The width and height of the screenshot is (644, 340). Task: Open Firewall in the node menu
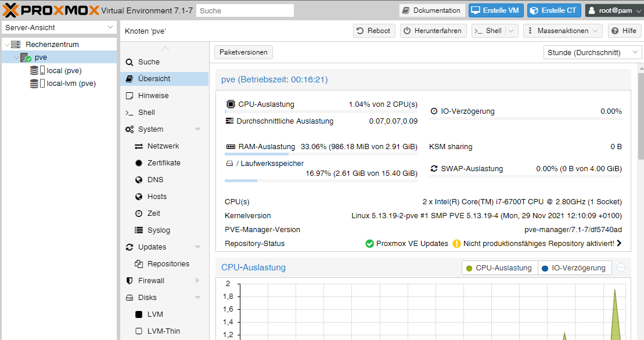pyautogui.click(x=164, y=281)
